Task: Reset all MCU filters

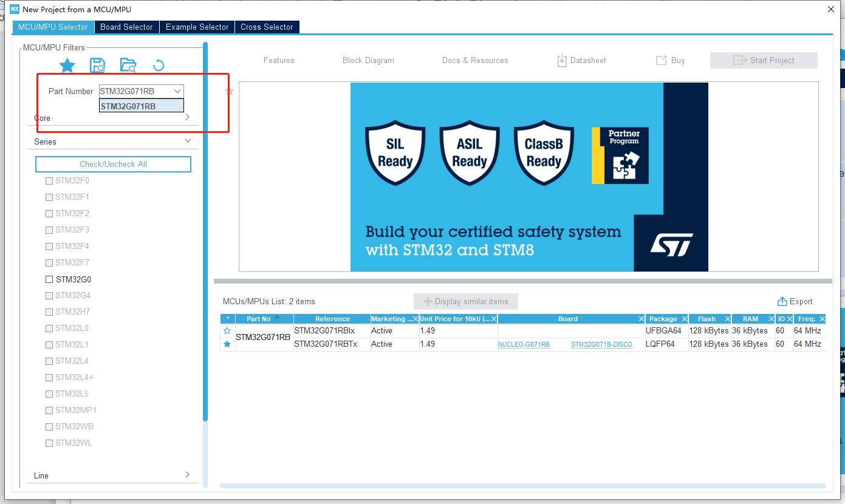Action: click(159, 65)
